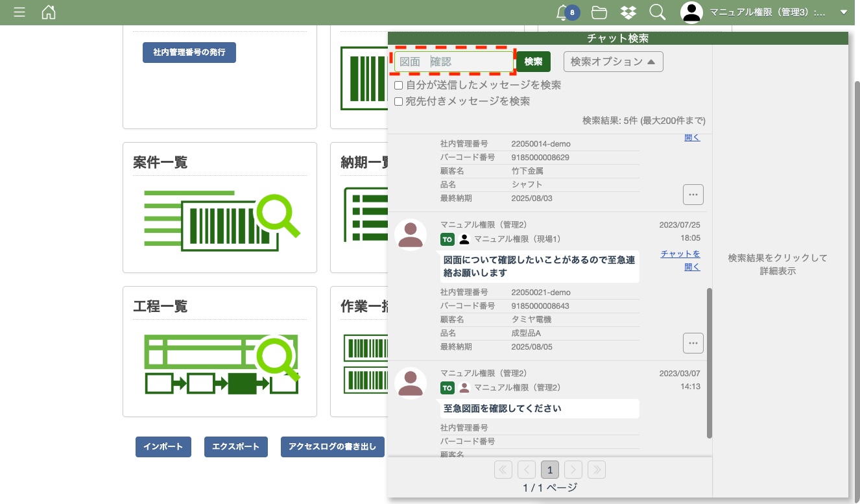The height and width of the screenshot is (504, 860).
Task: Click the magnifying glass search icon
Action: [657, 12]
